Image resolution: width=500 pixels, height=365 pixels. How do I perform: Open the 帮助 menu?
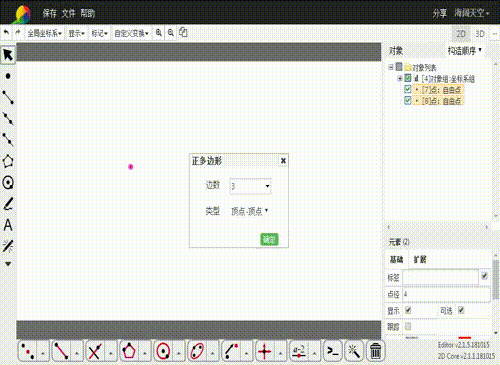click(x=88, y=13)
